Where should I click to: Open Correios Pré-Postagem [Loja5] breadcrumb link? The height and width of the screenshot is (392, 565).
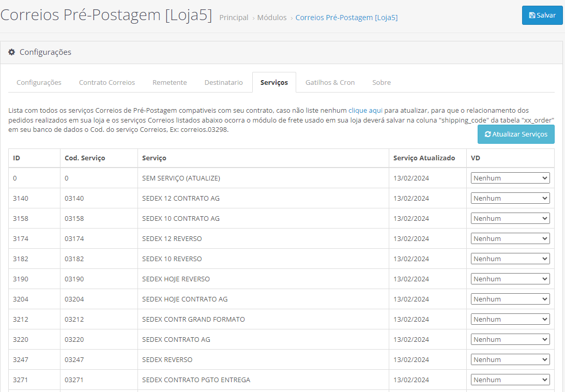pos(347,17)
